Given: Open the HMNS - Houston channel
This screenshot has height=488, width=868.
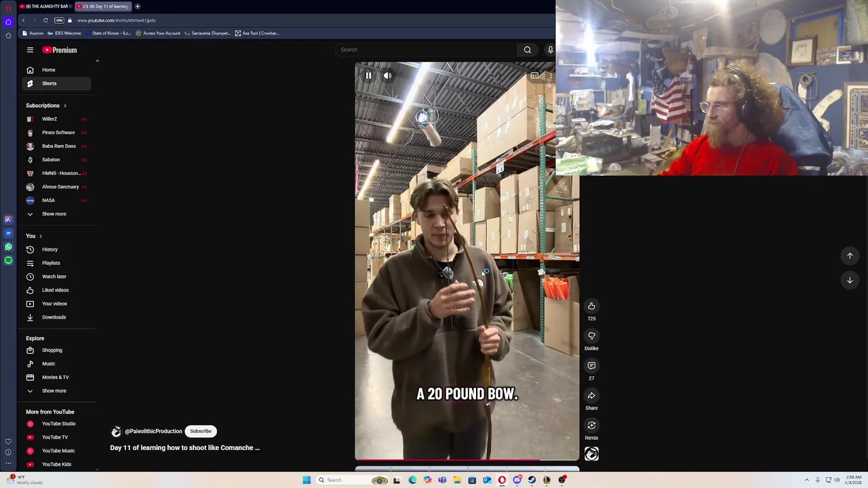Looking at the screenshot, I should pyautogui.click(x=57, y=174).
